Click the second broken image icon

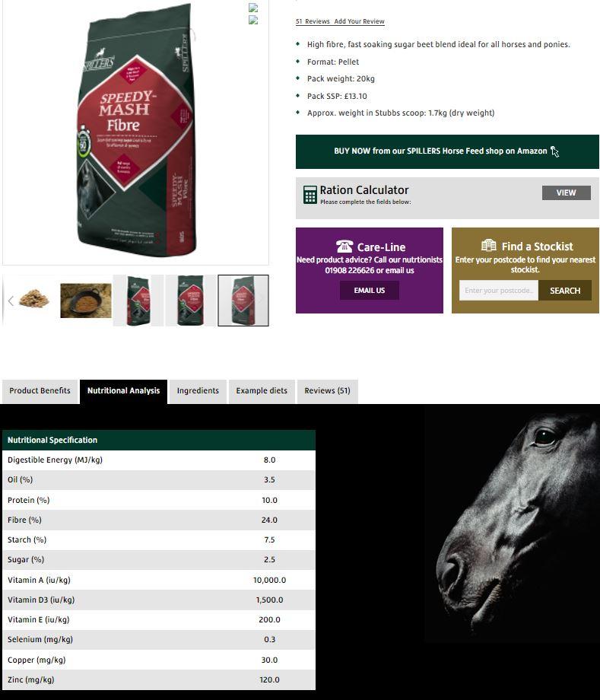[x=253, y=20]
